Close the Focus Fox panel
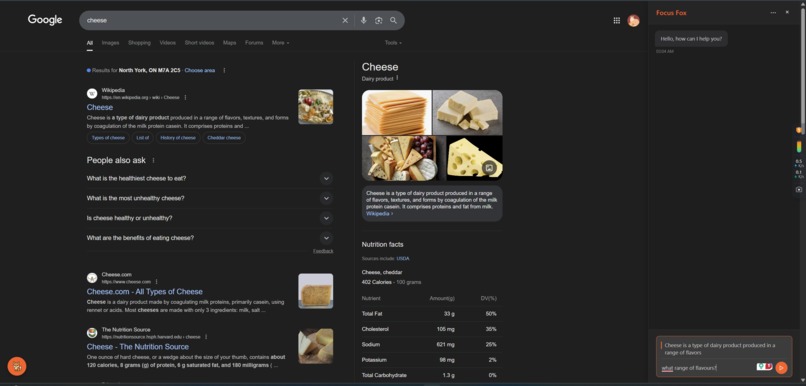The height and width of the screenshot is (386, 806). pyautogui.click(x=787, y=12)
